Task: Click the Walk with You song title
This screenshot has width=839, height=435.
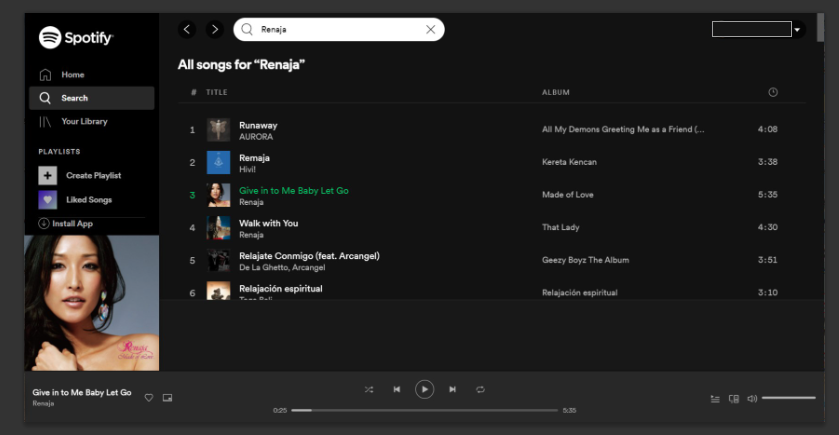Action: click(x=269, y=223)
